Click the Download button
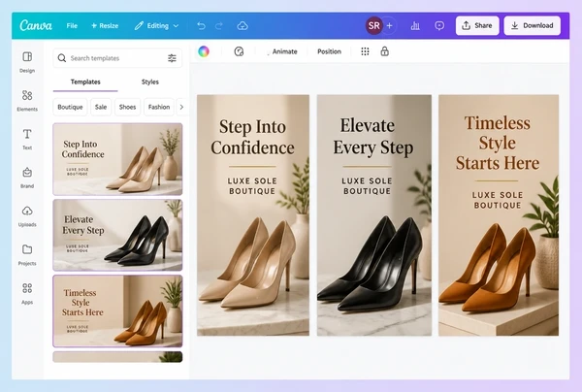This screenshot has width=582, height=392. (532, 25)
